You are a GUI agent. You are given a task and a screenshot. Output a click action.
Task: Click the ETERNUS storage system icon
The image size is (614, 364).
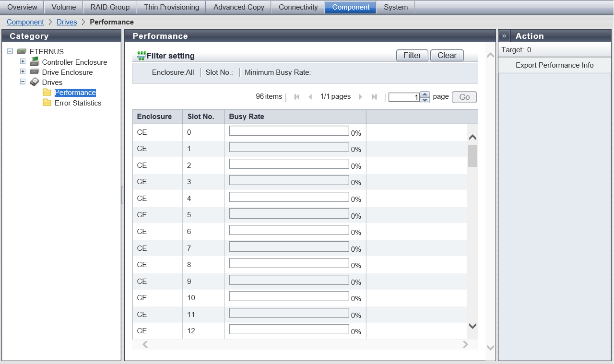22,51
